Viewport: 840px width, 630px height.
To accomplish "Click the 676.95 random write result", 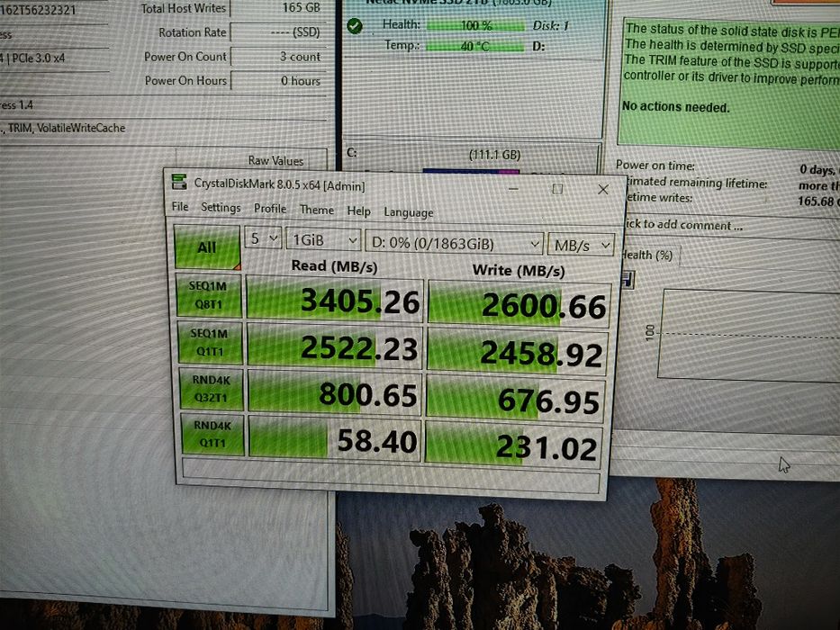I will 515,400.
